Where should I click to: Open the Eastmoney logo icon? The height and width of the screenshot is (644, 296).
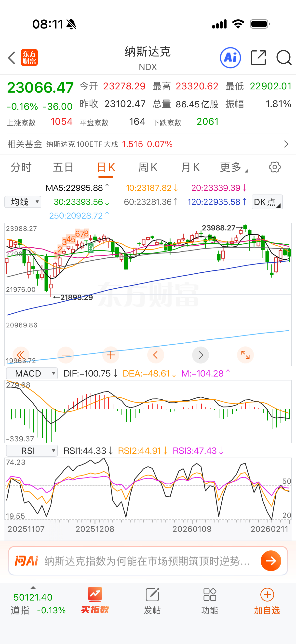tap(29, 57)
